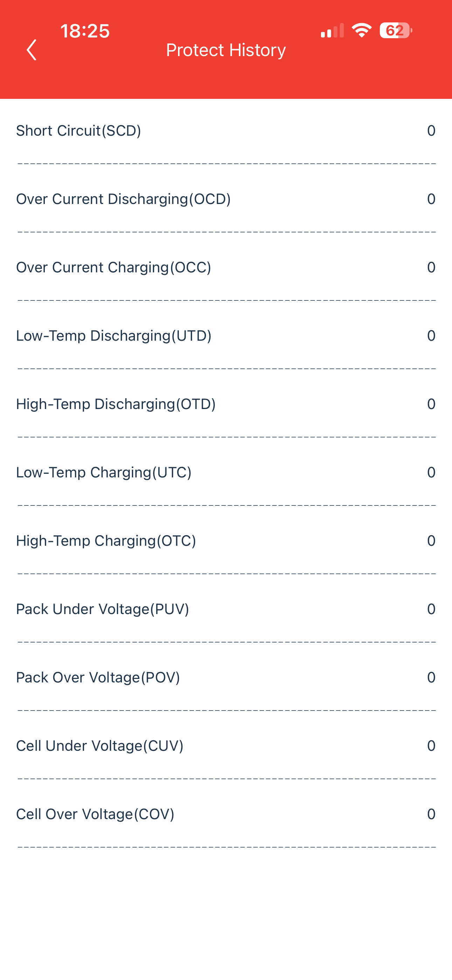
Task: Tap the Cell Under Voltage(CUV) entry
Action: (x=226, y=746)
